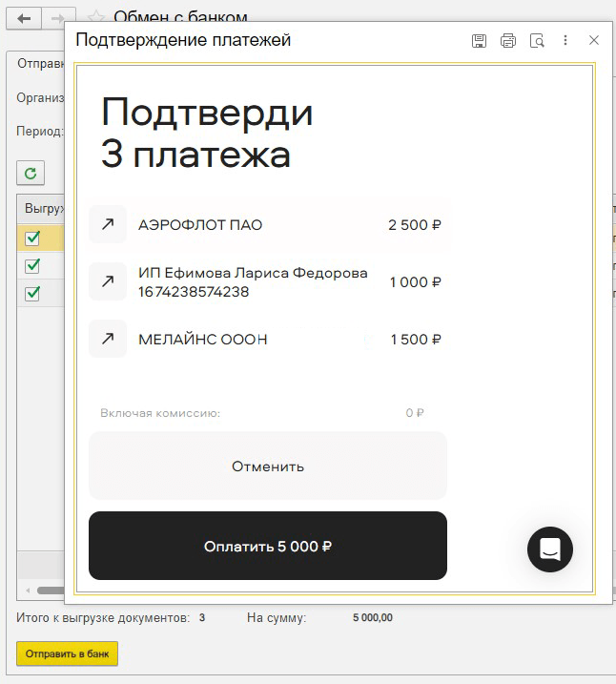Click the Включая комиссию label
The image size is (616, 684).
[x=160, y=413]
